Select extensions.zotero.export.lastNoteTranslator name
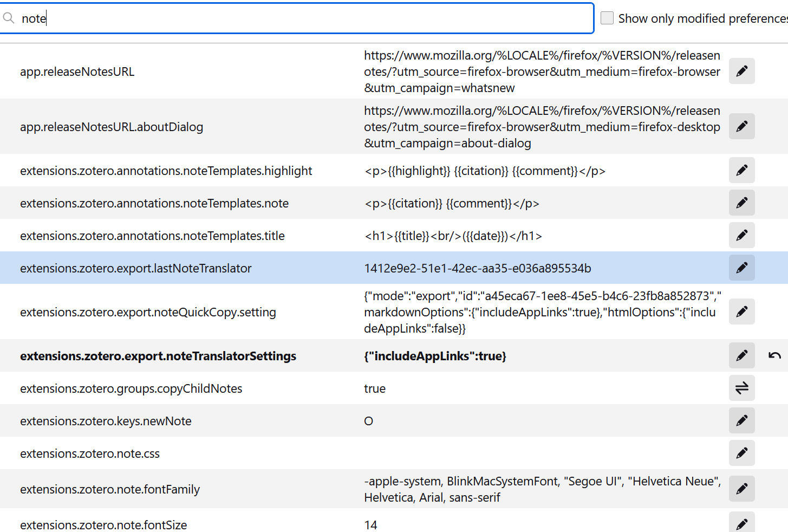Viewport: 788px width, 532px height. pyautogui.click(x=136, y=268)
